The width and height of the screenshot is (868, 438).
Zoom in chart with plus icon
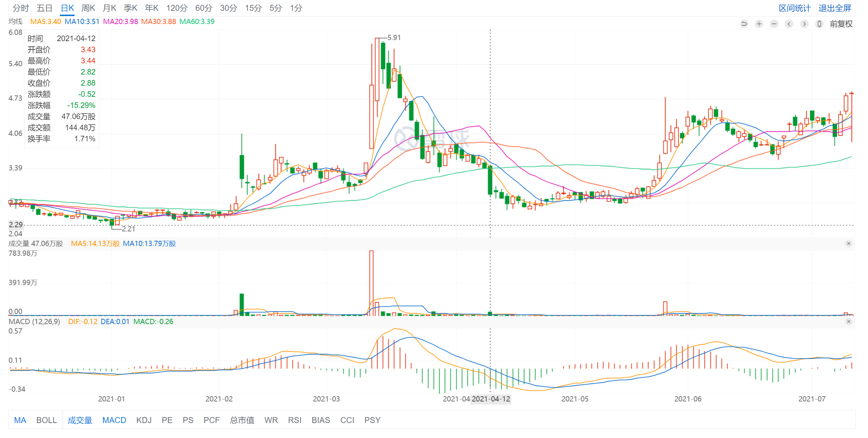click(759, 24)
